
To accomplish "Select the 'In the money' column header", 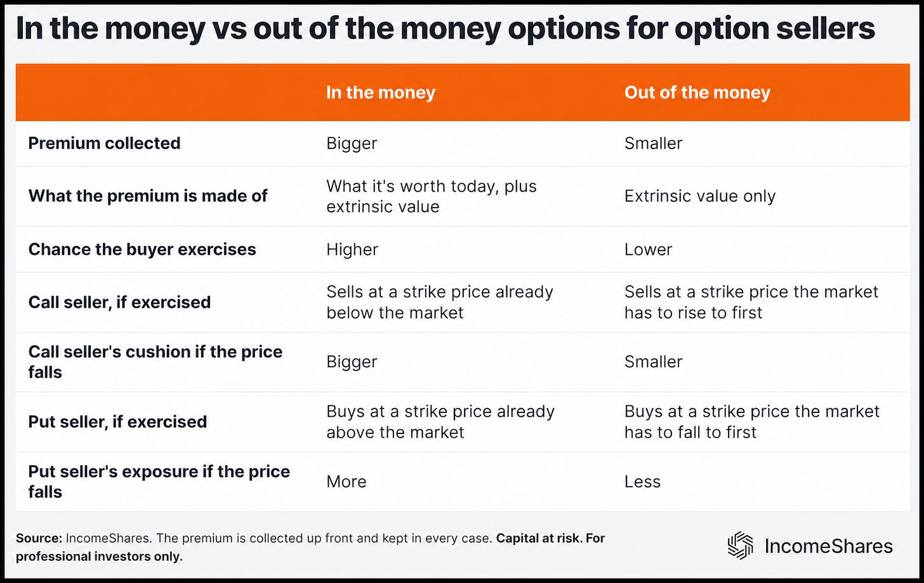I will pyautogui.click(x=381, y=93).
